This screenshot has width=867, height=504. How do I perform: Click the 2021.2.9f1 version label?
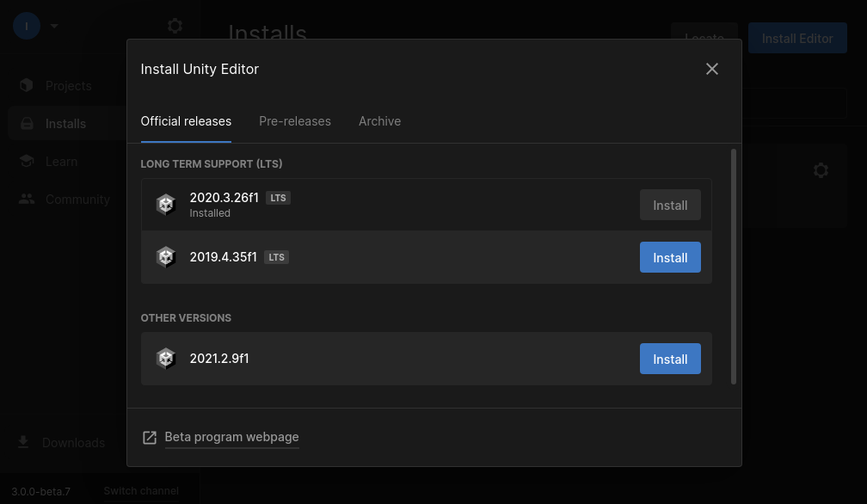tap(219, 359)
